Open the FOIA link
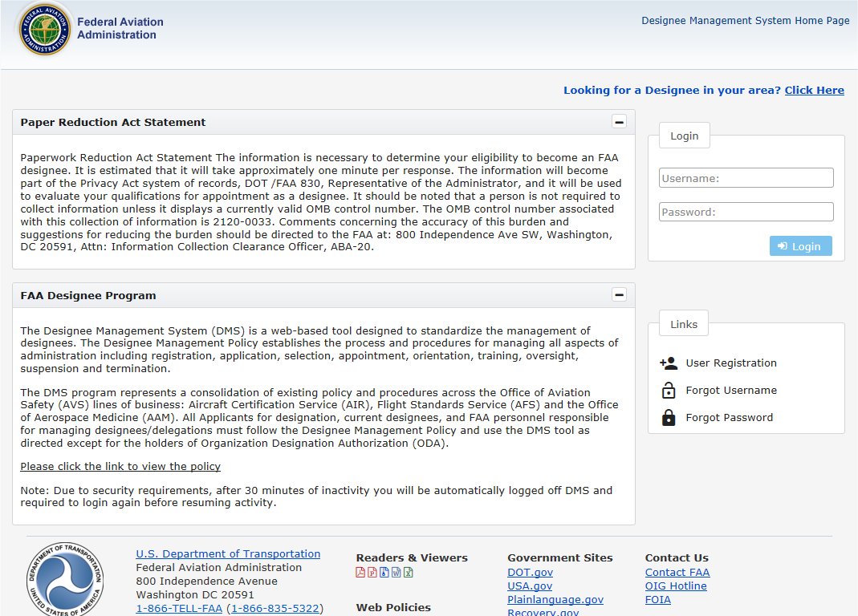Viewport: 858px width, 616px height. coord(657,600)
